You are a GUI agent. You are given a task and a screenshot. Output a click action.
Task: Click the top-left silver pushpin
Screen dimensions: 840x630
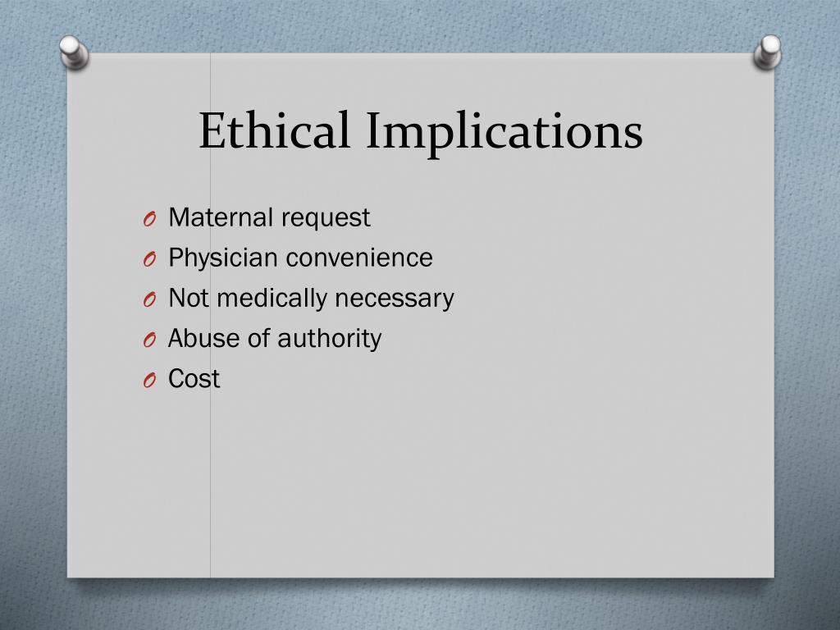pos(74,52)
